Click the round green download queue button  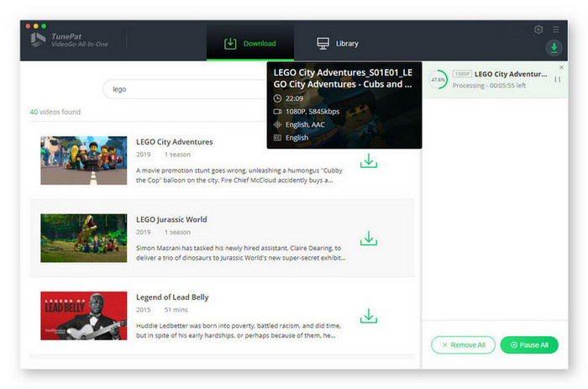(x=554, y=48)
